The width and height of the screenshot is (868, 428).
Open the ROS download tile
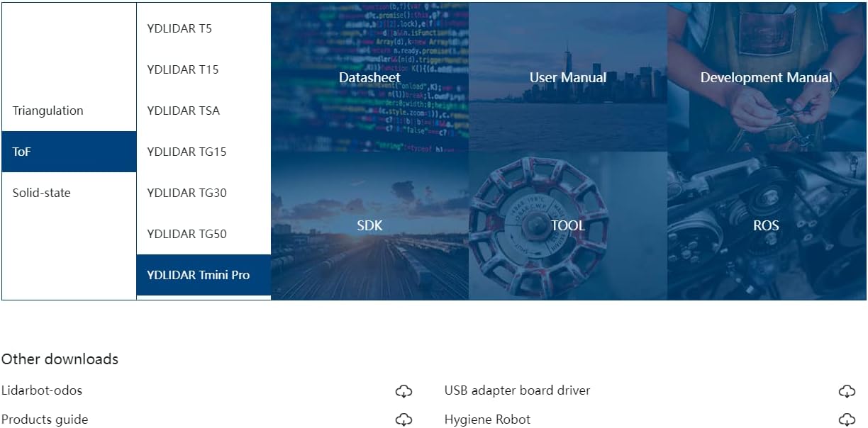(766, 225)
